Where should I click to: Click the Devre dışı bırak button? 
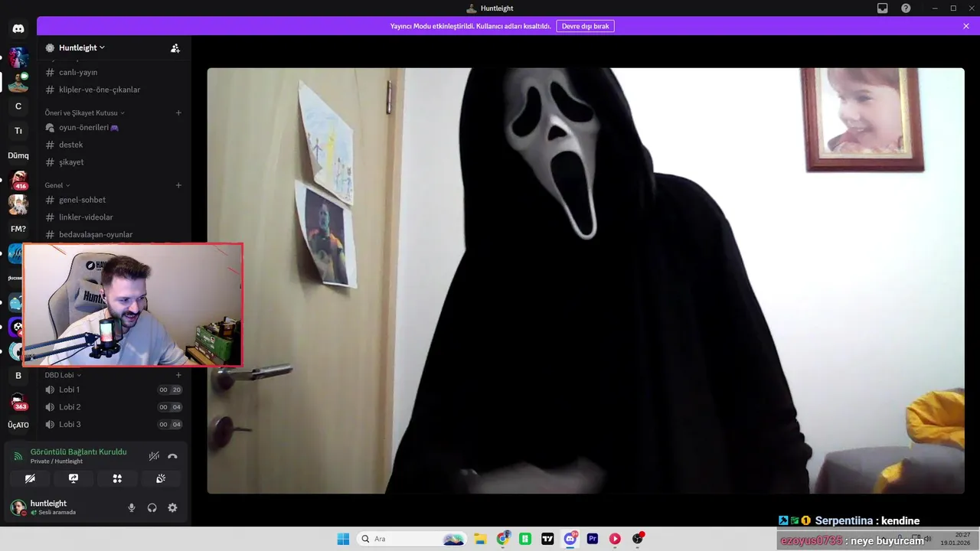585,26
